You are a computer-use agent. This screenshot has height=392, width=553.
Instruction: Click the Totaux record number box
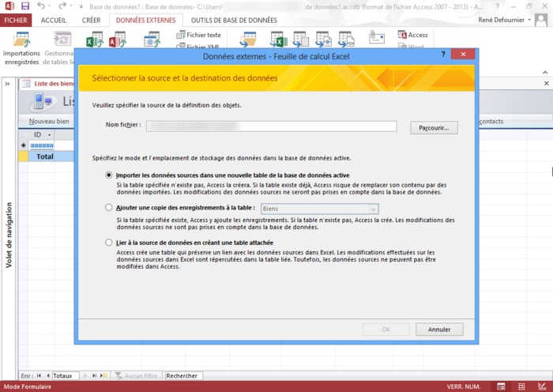[x=65, y=375]
